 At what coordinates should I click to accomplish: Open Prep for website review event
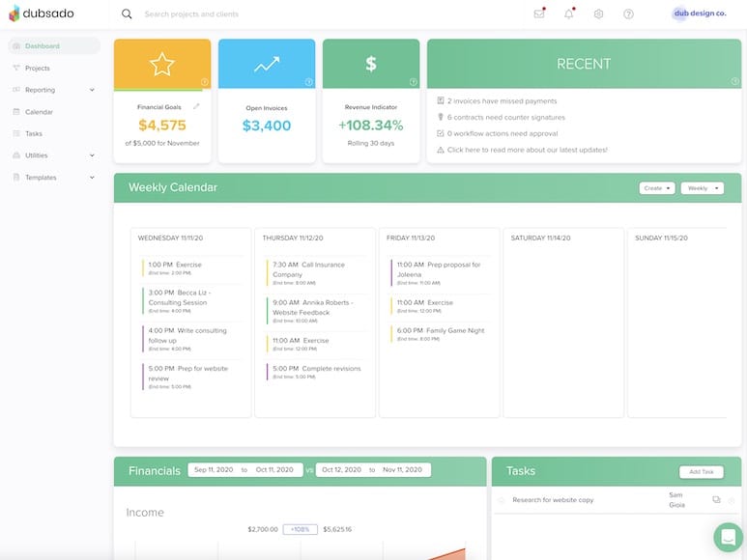coord(190,377)
